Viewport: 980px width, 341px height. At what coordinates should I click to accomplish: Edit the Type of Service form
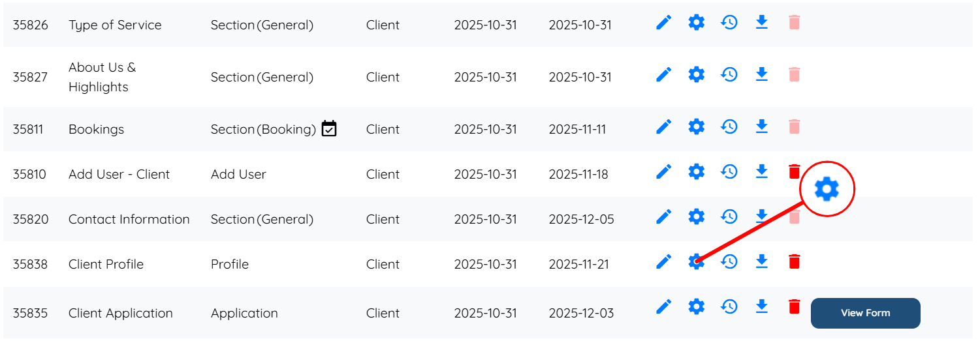point(663,23)
